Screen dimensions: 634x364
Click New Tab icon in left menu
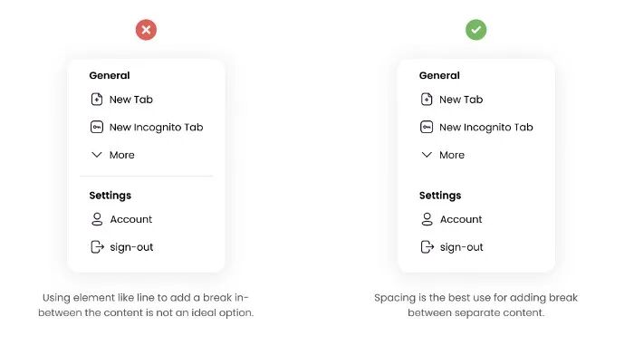coord(97,100)
